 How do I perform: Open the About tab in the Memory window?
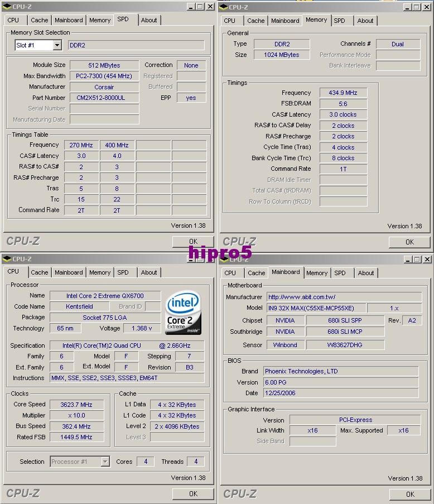[x=365, y=21]
